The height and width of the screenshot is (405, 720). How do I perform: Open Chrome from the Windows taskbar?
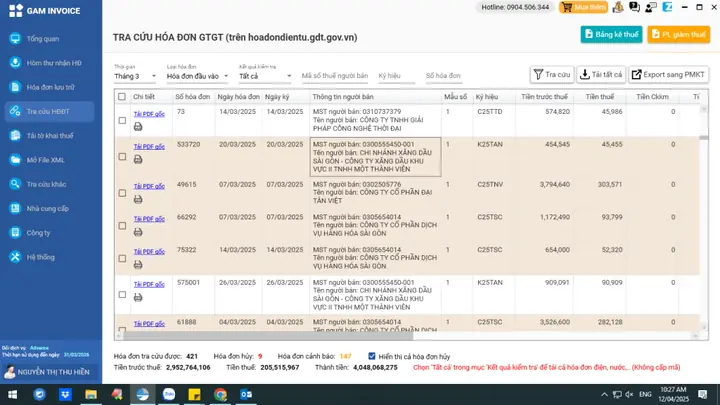coord(220,394)
